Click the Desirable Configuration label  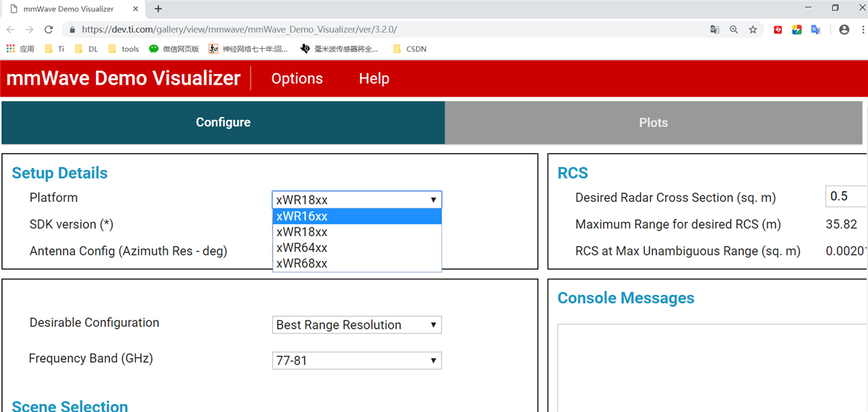pos(95,322)
